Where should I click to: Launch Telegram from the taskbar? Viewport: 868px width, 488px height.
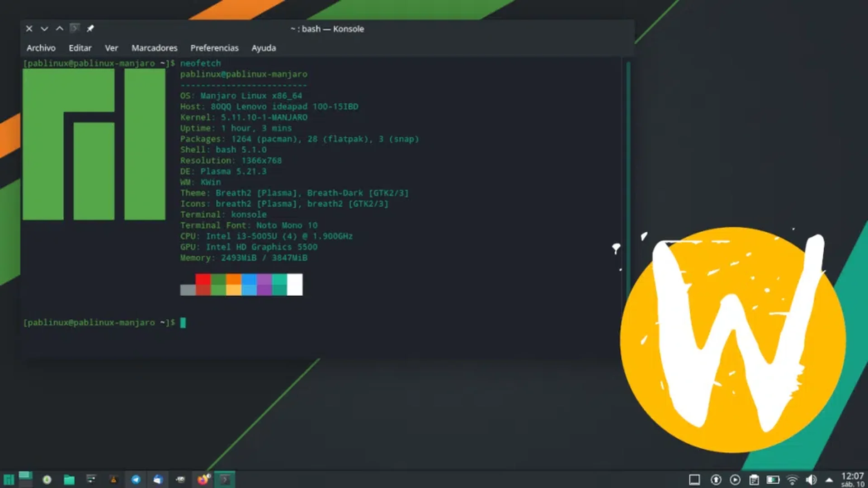[136, 480]
